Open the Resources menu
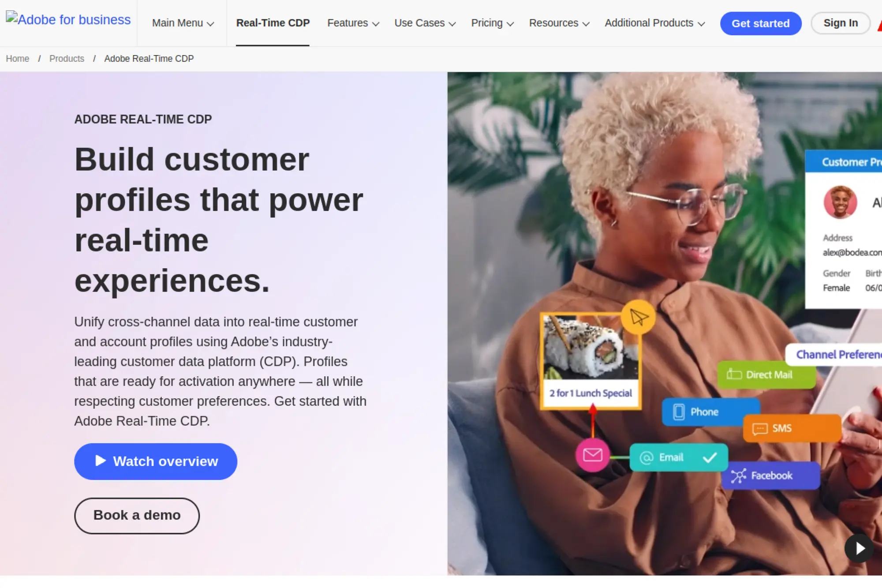The height and width of the screenshot is (588, 882). (559, 23)
